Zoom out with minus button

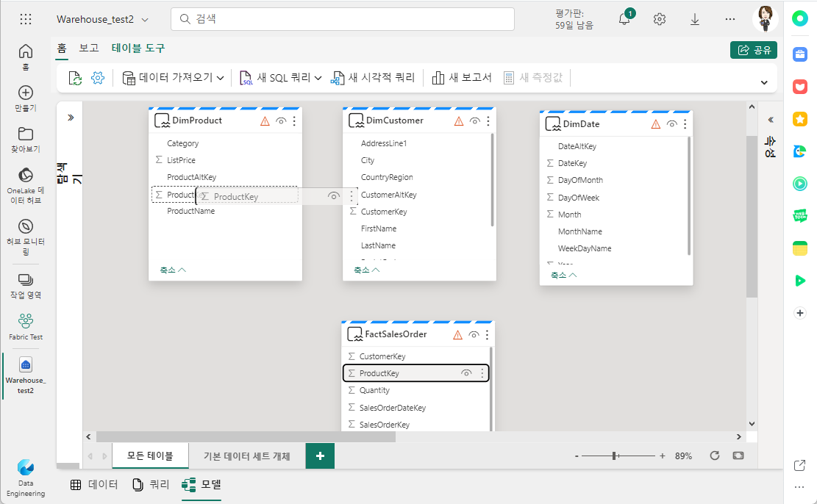point(577,456)
